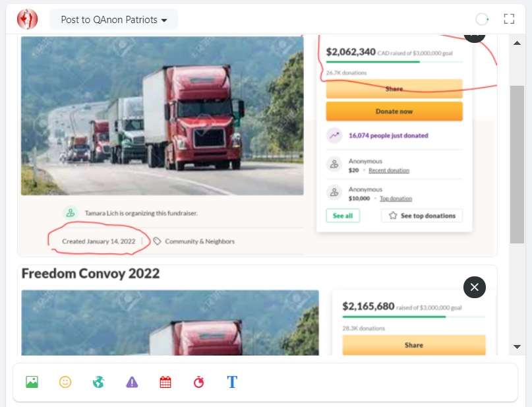The width and height of the screenshot is (532, 407).
Task: Click progress bar under $2,062,340
Action: (394, 62)
